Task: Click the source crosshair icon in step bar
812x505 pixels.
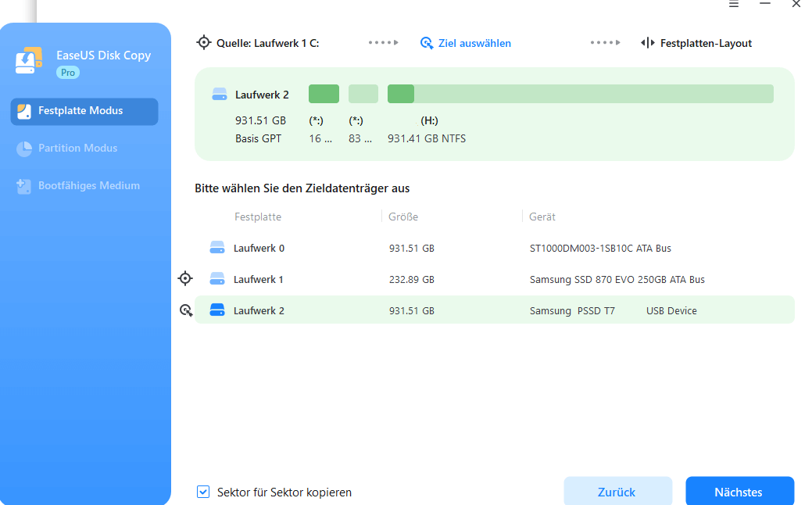Action: (203, 42)
